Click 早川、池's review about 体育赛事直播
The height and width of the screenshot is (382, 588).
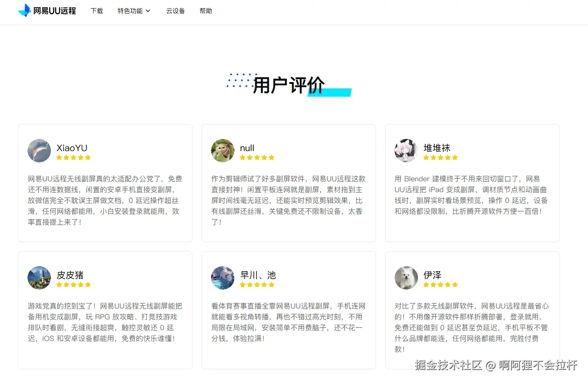point(289,322)
